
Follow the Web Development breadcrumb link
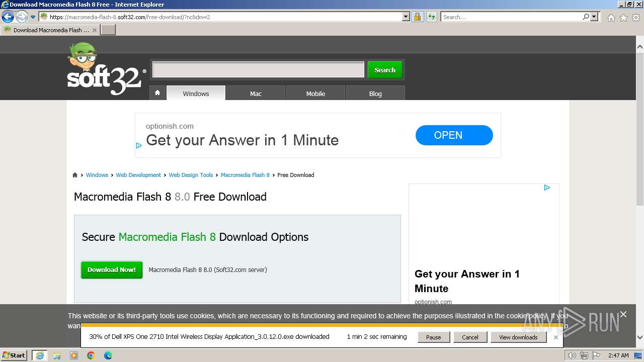click(138, 175)
